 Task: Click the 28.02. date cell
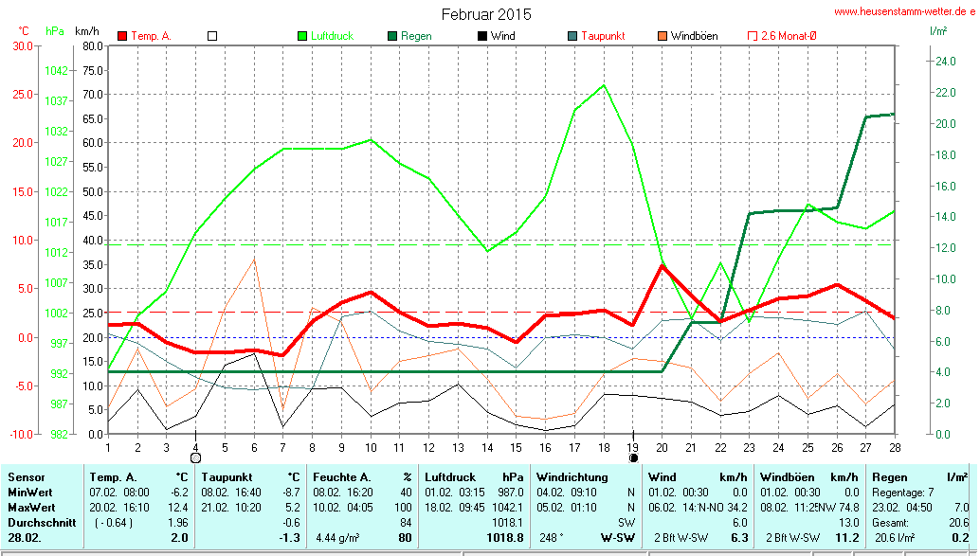(x=25, y=538)
